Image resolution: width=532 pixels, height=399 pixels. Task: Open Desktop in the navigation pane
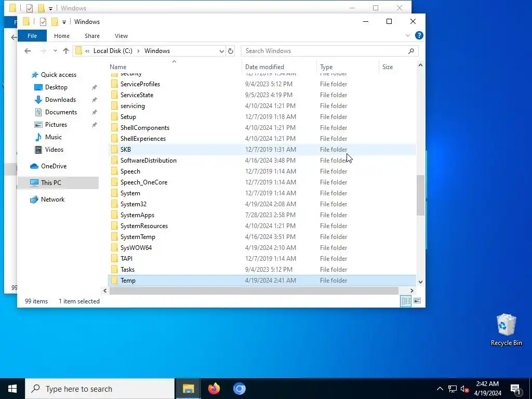click(x=56, y=87)
